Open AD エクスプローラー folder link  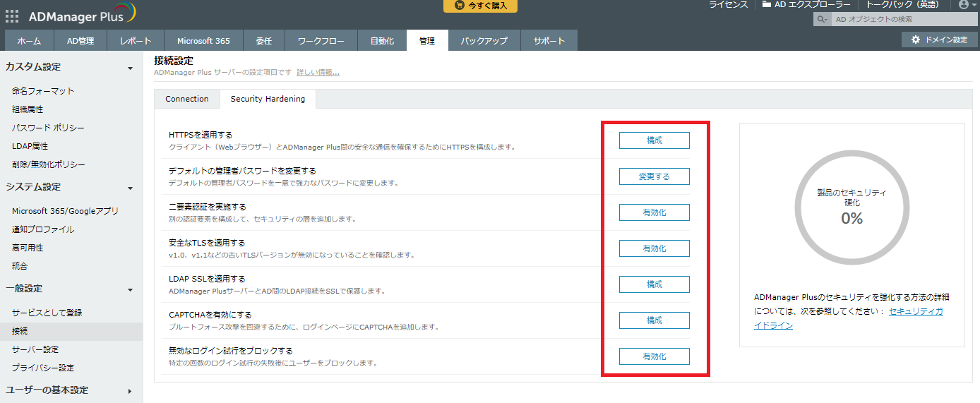(x=806, y=5)
